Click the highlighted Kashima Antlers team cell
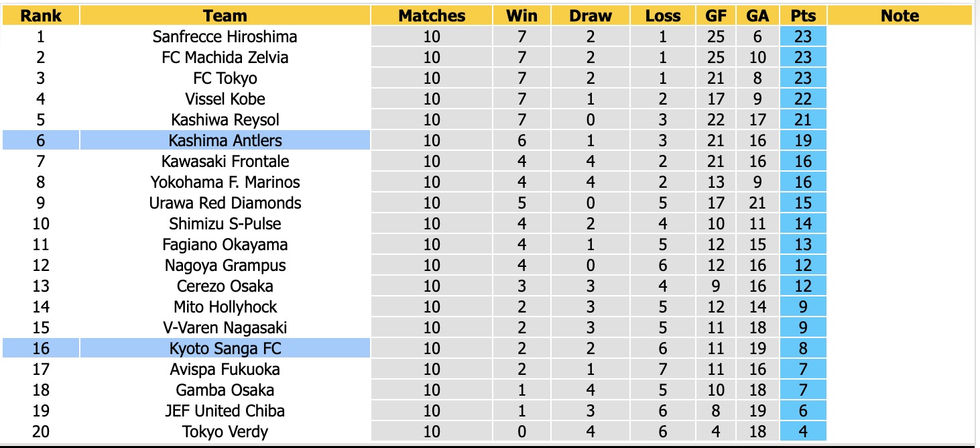The width and height of the screenshot is (980, 448). (x=225, y=140)
